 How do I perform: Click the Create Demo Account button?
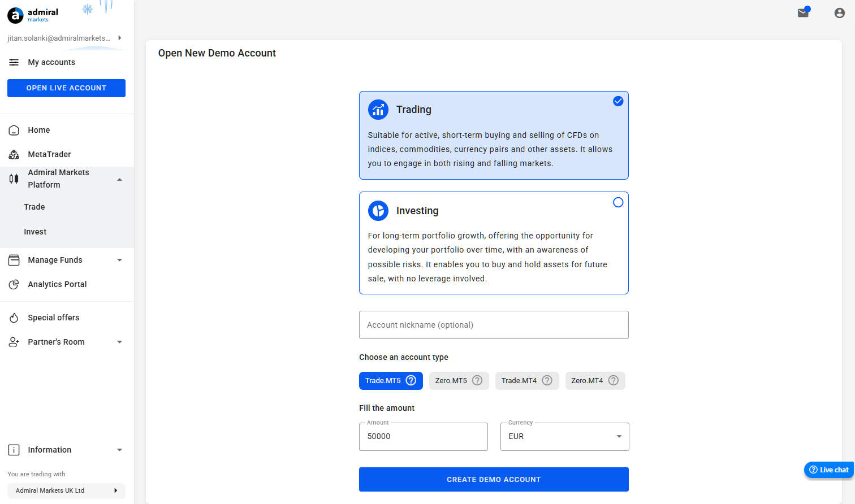click(x=494, y=479)
